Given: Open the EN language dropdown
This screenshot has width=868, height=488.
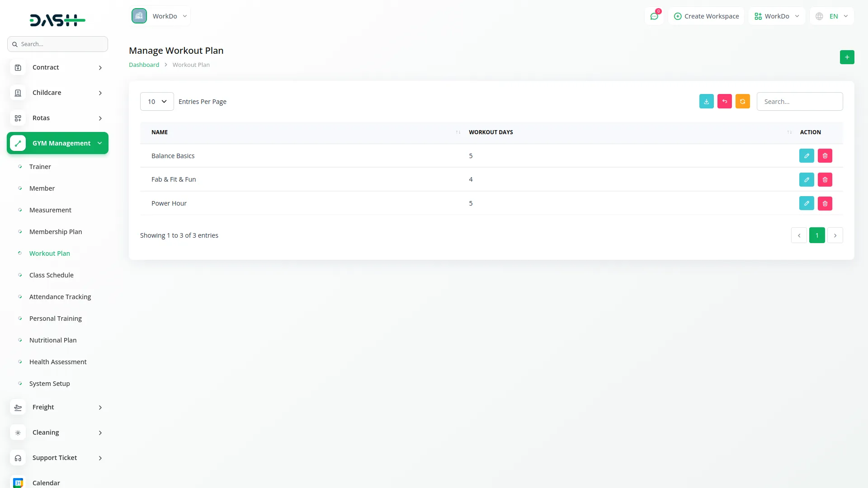Looking at the screenshot, I should [832, 16].
